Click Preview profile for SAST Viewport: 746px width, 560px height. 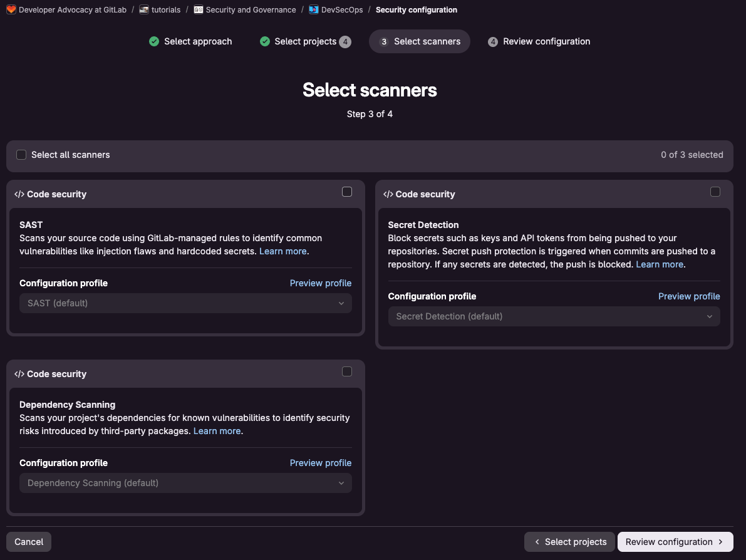(321, 283)
